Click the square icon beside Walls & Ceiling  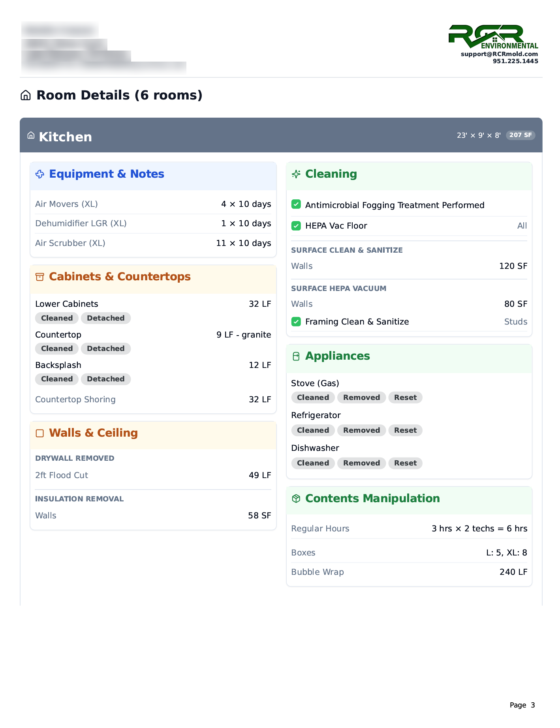(x=40, y=433)
